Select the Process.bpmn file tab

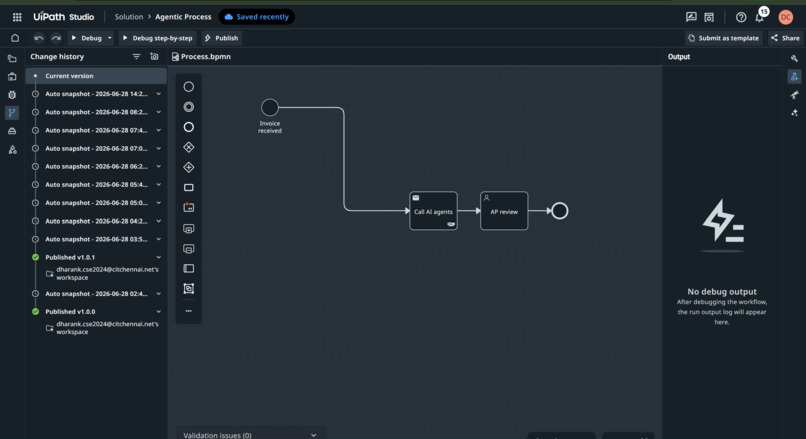pyautogui.click(x=202, y=57)
